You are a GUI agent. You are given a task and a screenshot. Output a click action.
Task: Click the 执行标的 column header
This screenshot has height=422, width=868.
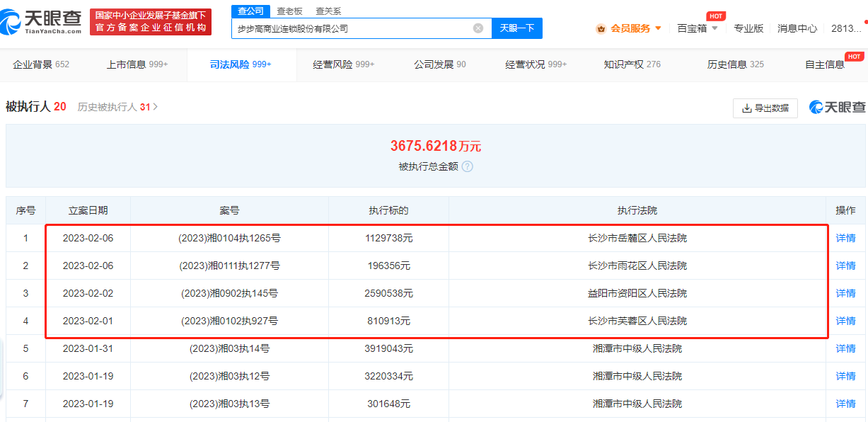[388, 211]
